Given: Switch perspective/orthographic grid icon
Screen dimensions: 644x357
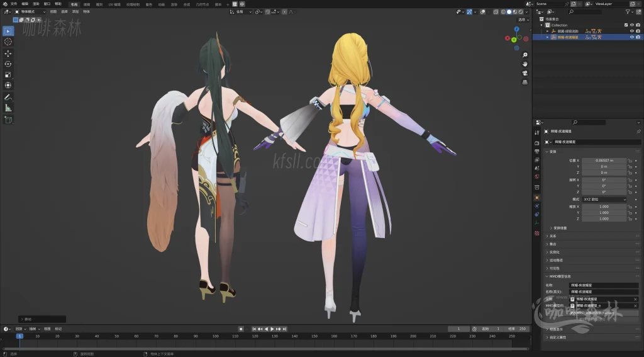Looking at the screenshot, I should click(525, 82).
